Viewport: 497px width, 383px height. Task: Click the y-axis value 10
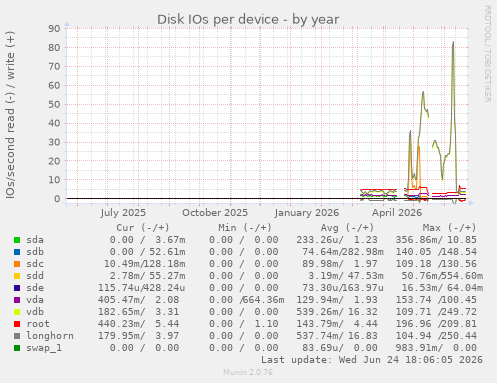coord(54,180)
